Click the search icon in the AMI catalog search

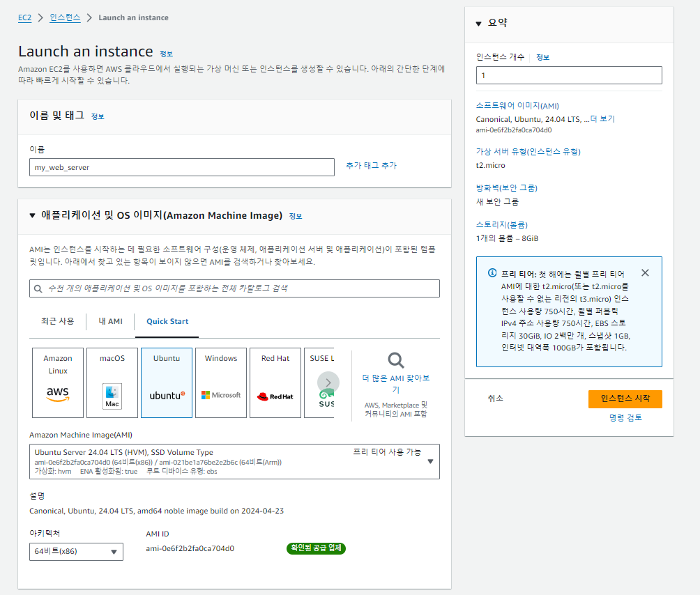point(38,288)
